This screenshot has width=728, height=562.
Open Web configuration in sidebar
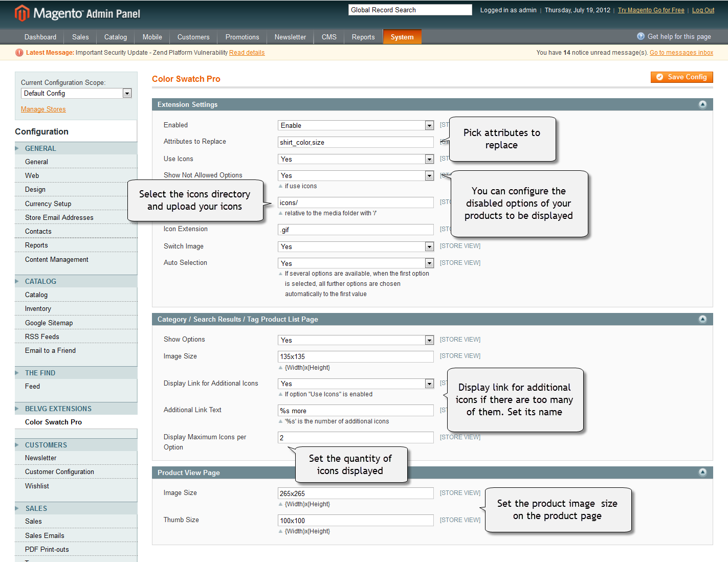[32, 176]
